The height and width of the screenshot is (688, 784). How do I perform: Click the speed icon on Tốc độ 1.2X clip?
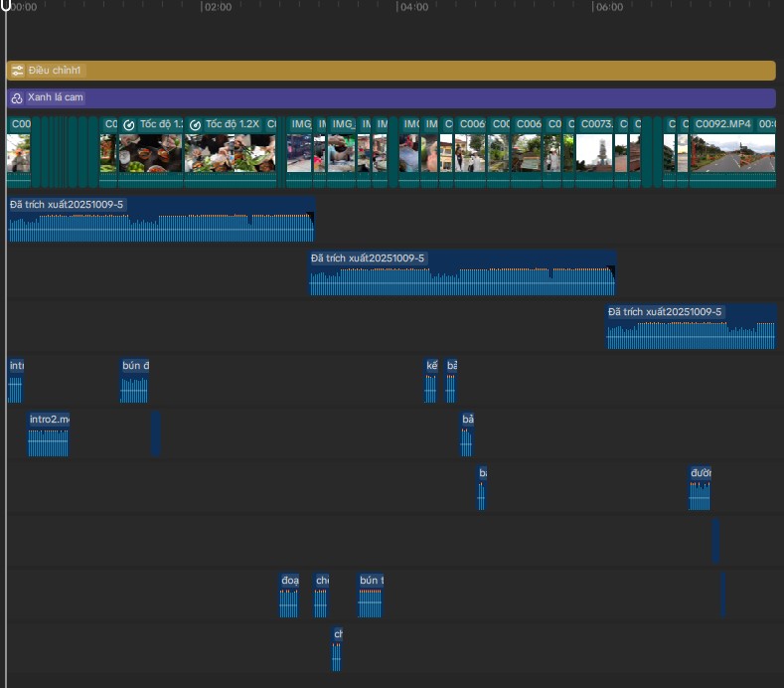coord(196,125)
